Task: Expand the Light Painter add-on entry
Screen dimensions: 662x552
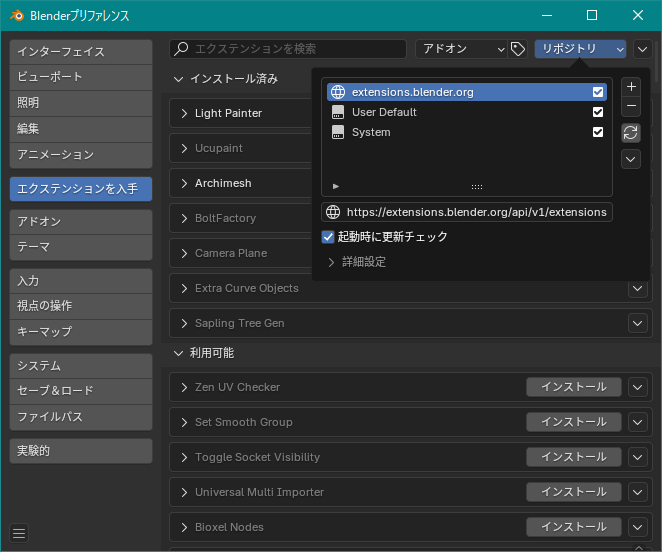Action: click(x=185, y=113)
